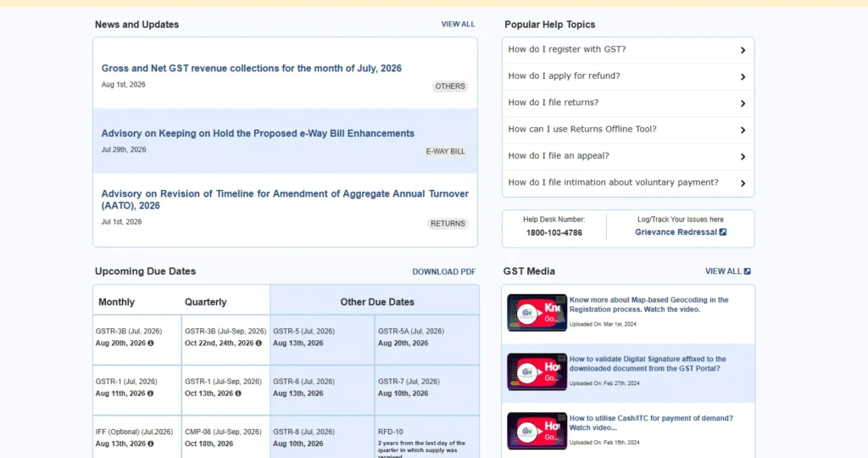Expand 'How do I file an appeal?' chevron
The height and width of the screenshot is (458, 868).
743,157
